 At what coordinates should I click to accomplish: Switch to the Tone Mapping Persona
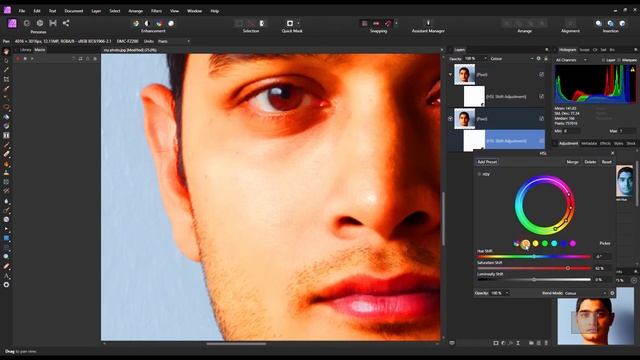tap(53, 23)
